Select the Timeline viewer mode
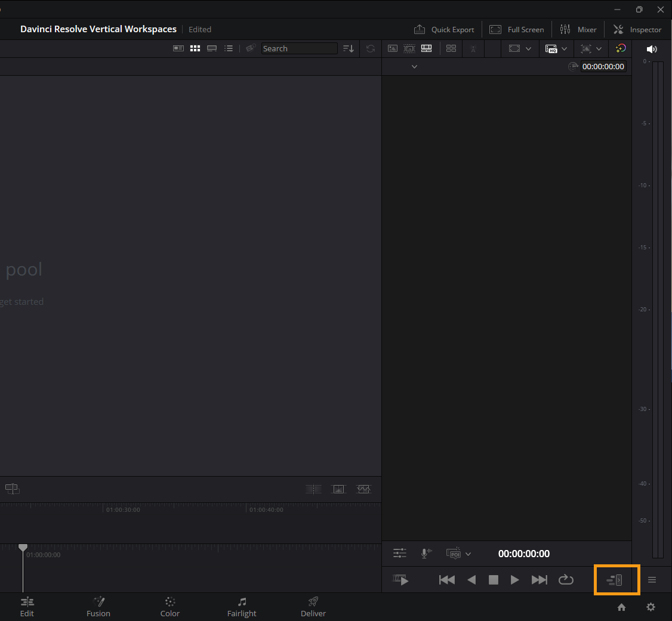Screen dimensions: 672x621 tap(427, 48)
